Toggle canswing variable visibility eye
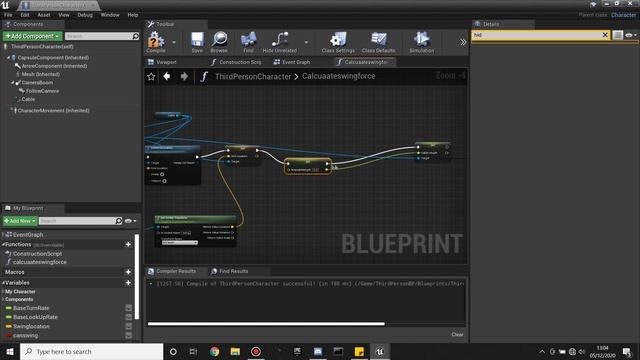 (129, 335)
